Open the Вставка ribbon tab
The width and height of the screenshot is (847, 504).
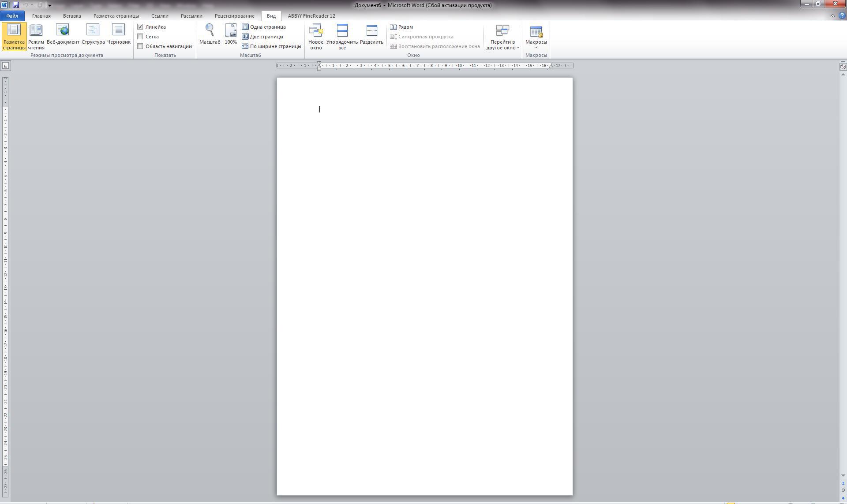click(72, 16)
